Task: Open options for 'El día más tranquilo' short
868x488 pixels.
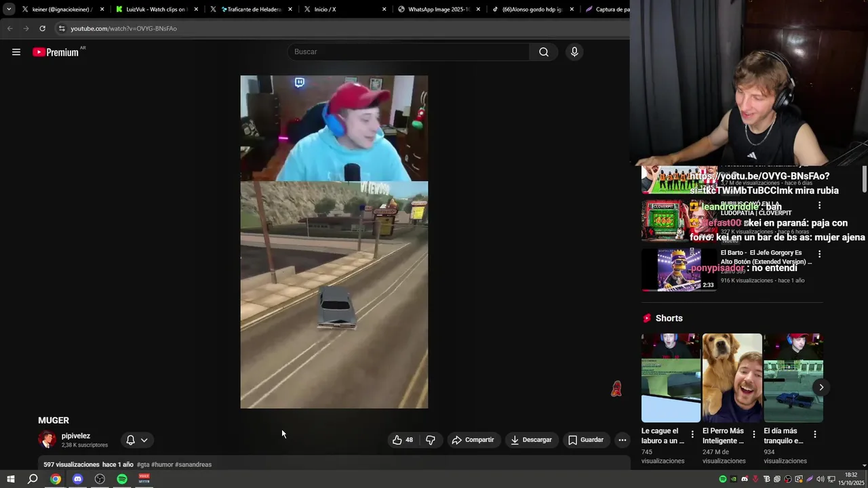Action: [x=814, y=434]
